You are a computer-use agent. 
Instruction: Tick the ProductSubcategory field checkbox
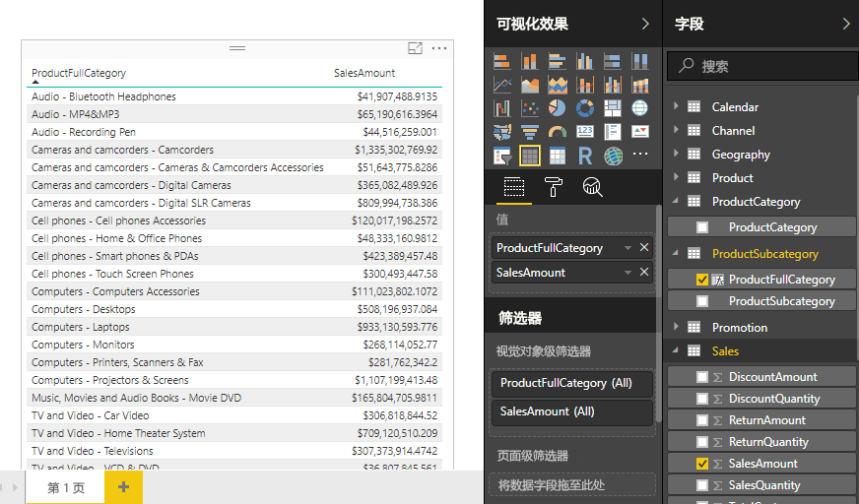pyautogui.click(x=701, y=301)
